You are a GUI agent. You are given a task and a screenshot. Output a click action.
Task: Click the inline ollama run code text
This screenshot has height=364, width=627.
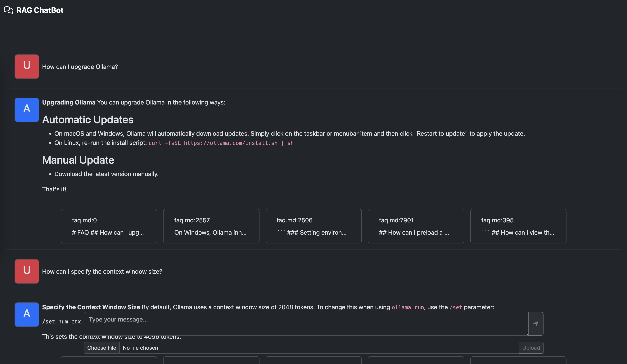click(x=408, y=307)
